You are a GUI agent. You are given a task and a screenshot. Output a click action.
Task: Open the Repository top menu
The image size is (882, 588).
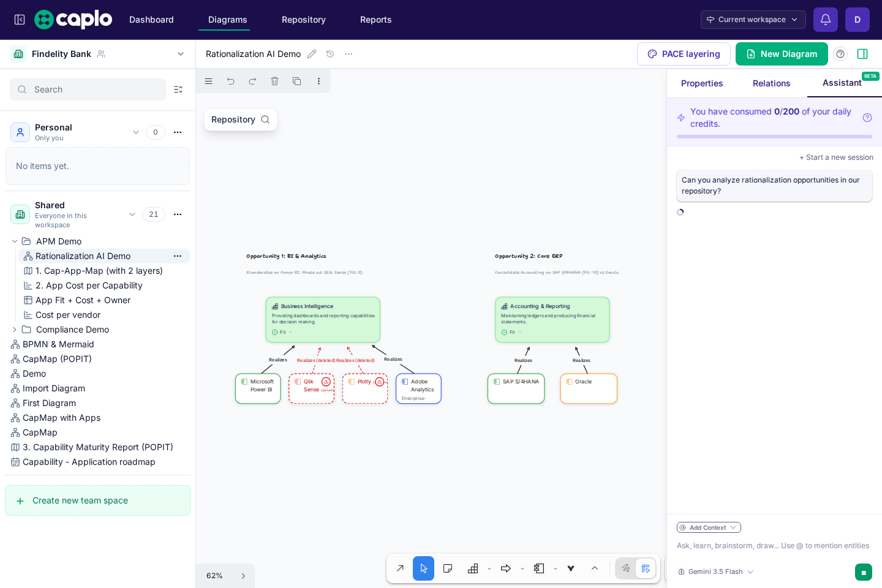[x=304, y=20]
